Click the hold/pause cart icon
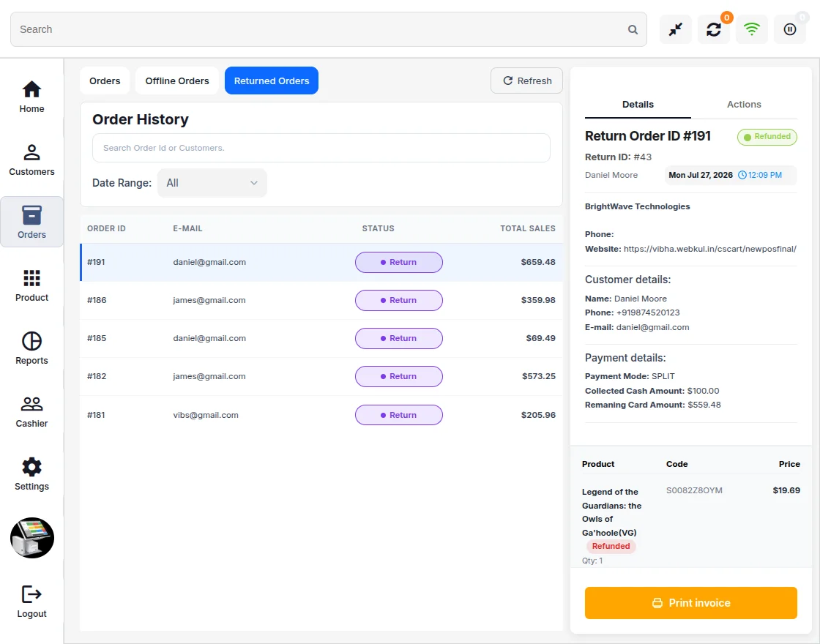Screen dimensions: 820x644 (790, 29)
